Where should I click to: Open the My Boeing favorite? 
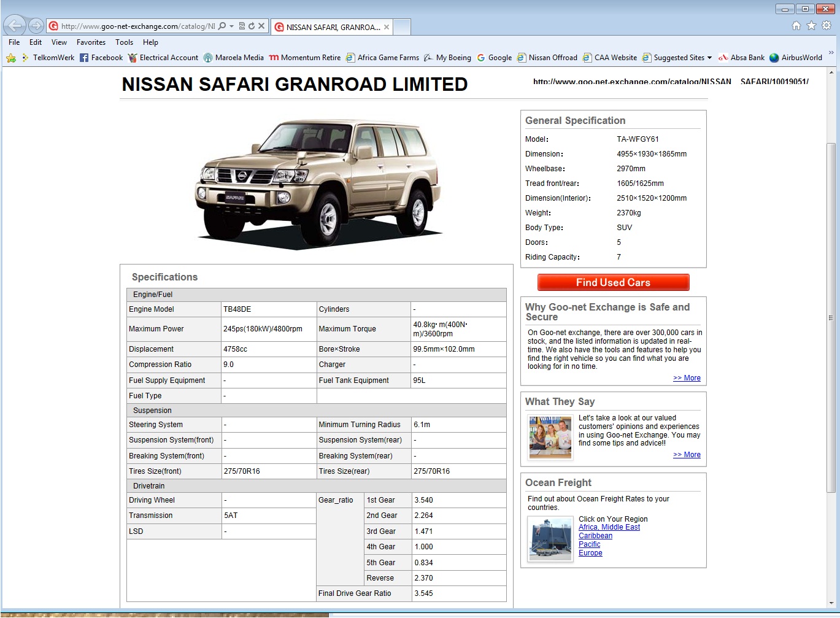pyautogui.click(x=448, y=58)
